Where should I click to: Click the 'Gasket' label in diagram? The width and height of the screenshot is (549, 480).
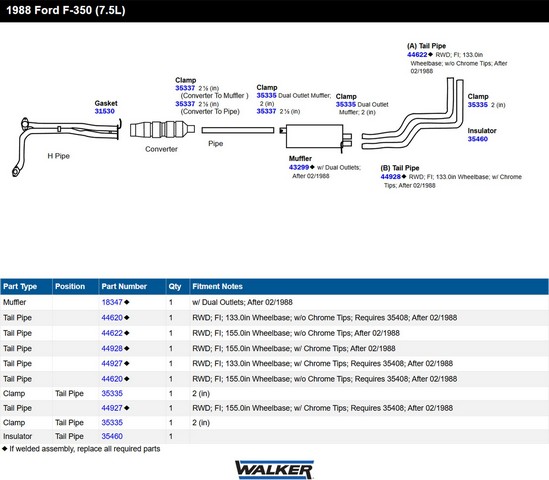(x=106, y=103)
